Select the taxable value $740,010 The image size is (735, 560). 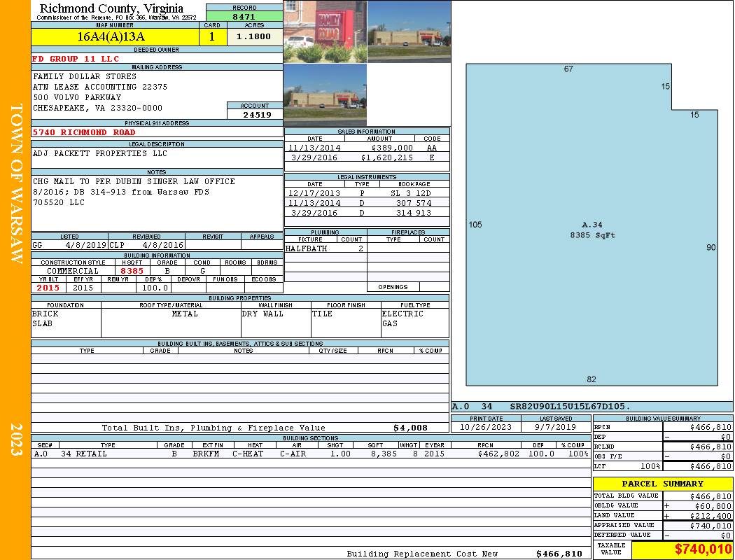pos(701,549)
